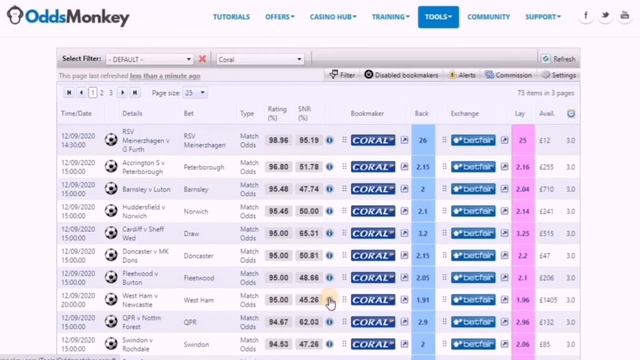Click Coral logo in RSV Meinerzhagen row
640x360 pixels.
[373, 140]
